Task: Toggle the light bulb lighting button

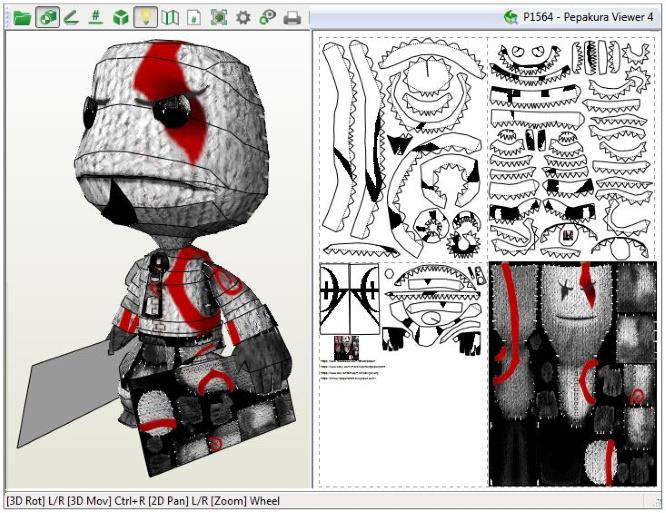Action: point(145,18)
